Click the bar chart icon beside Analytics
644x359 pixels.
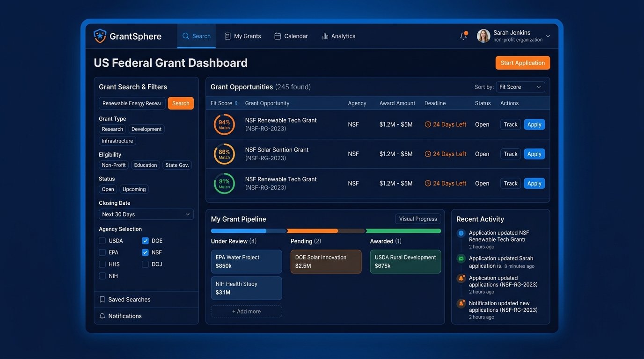pyautogui.click(x=325, y=36)
